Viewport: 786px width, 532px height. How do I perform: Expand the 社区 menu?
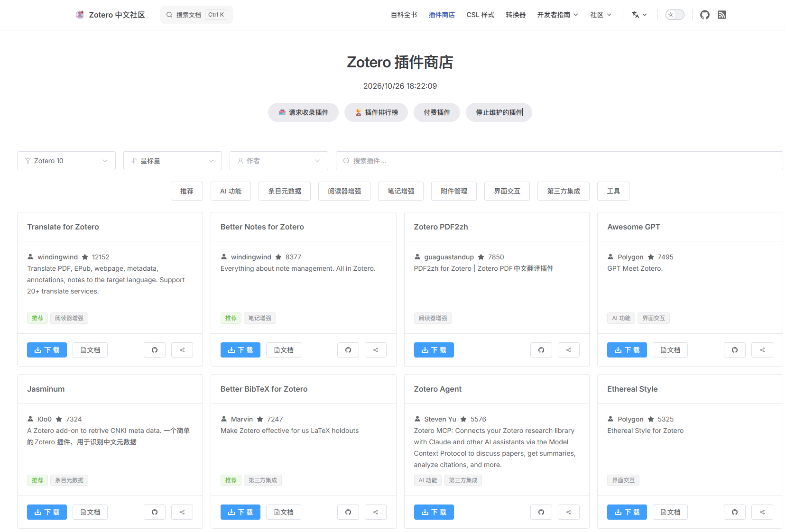[x=601, y=15]
